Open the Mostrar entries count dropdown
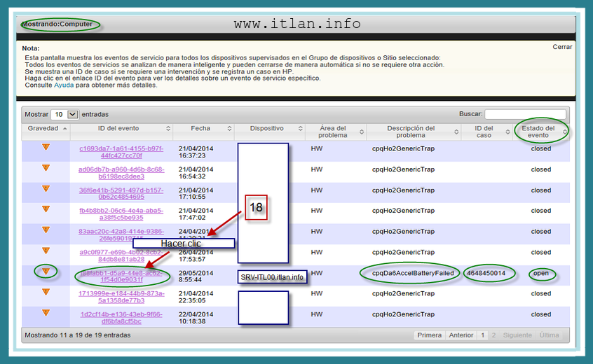593x364 pixels. pos(65,114)
